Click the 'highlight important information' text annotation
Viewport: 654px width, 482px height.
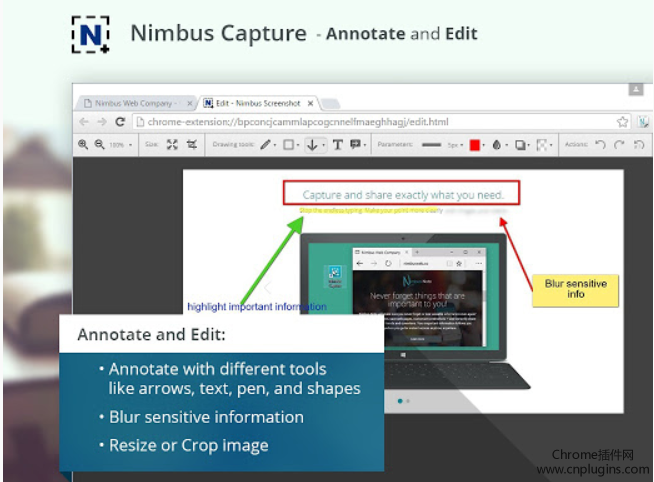257,306
